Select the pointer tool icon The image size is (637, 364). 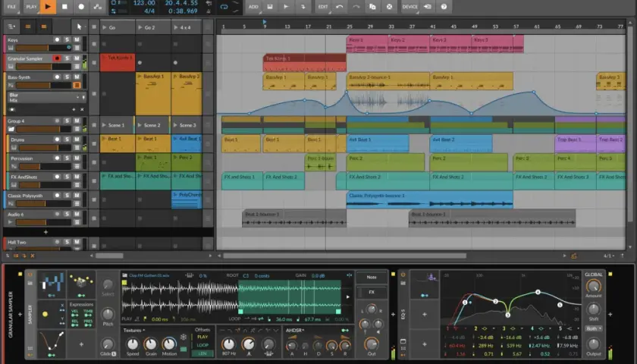coord(79,27)
